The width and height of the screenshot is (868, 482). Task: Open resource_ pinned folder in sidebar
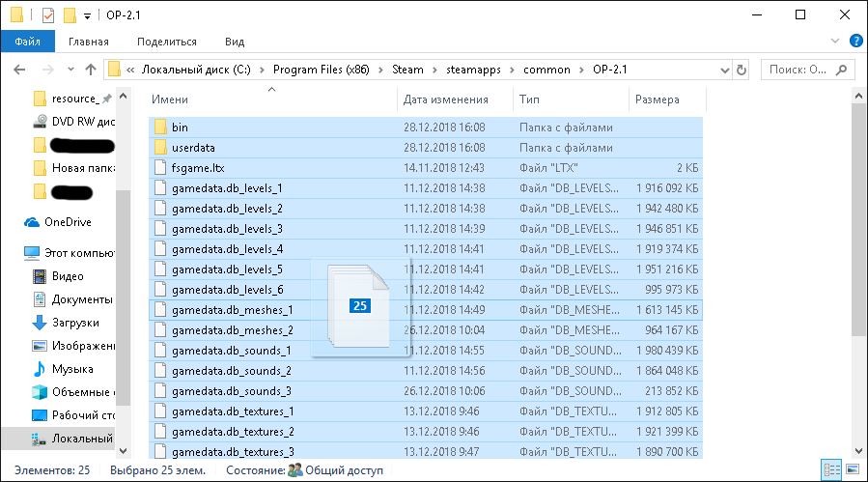tap(72, 99)
